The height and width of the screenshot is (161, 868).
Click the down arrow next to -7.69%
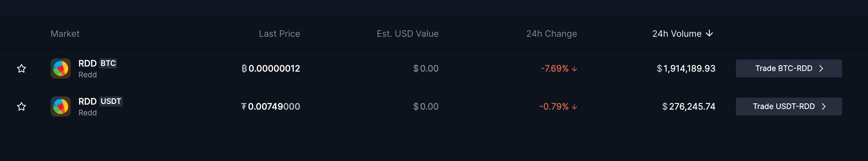tap(575, 69)
